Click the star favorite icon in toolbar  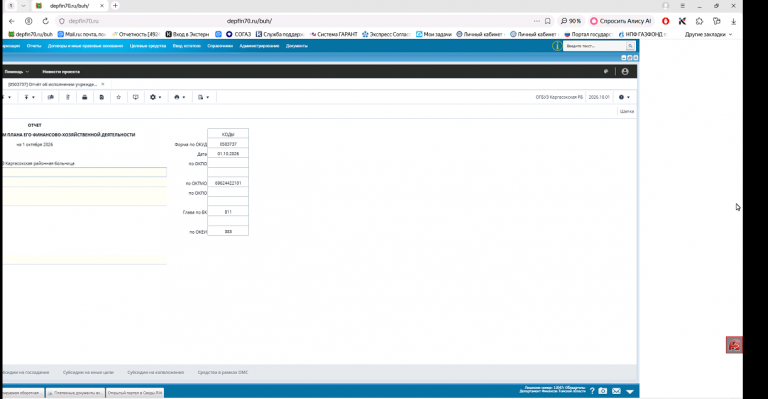pyautogui.click(x=119, y=97)
